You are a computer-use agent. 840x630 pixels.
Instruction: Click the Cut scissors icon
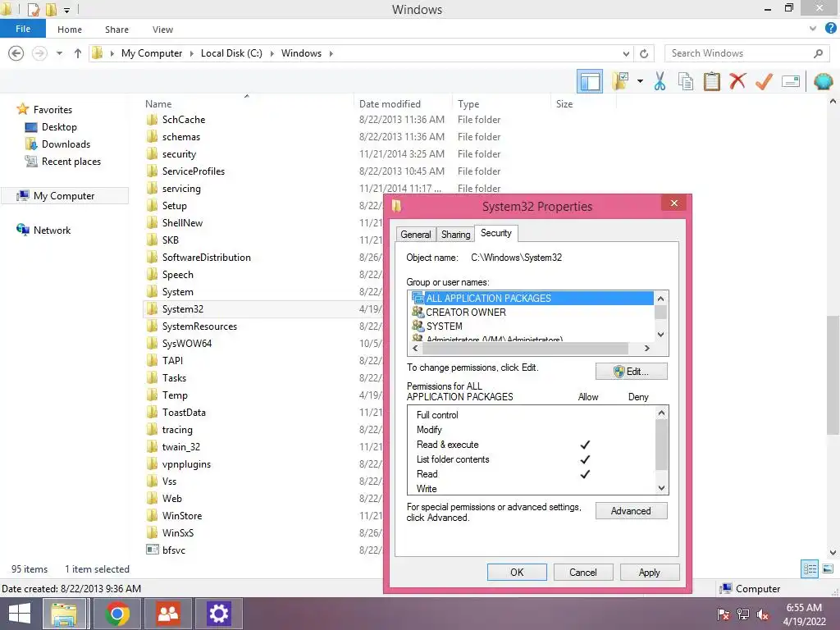tap(660, 81)
